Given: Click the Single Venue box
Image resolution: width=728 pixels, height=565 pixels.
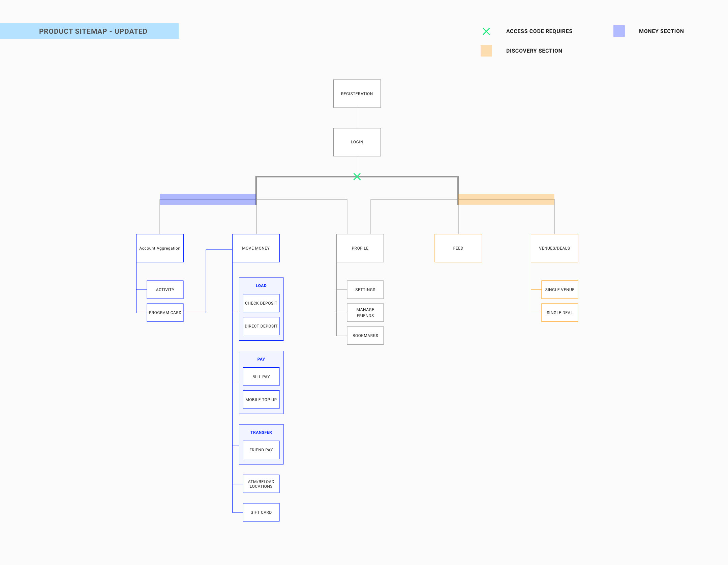Looking at the screenshot, I should 559,290.
